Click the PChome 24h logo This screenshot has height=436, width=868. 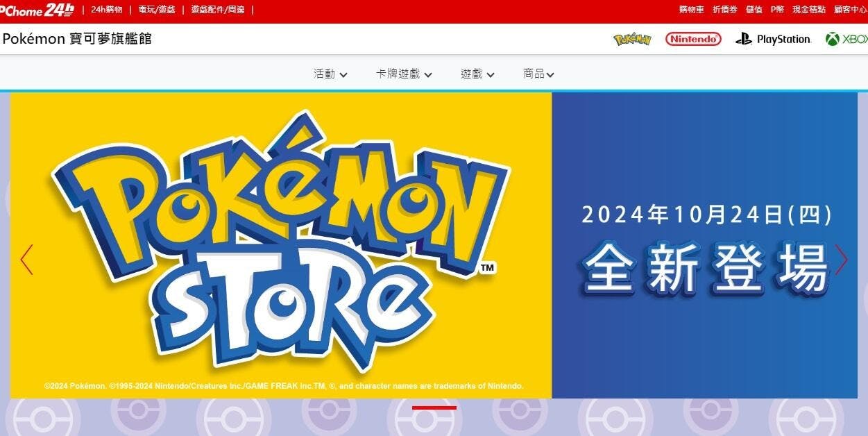pos(37,10)
